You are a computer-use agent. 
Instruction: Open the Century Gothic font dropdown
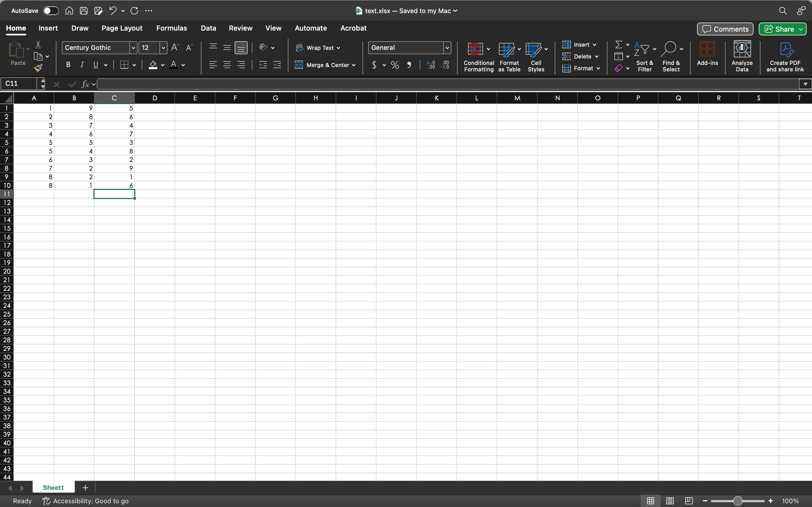(x=133, y=48)
